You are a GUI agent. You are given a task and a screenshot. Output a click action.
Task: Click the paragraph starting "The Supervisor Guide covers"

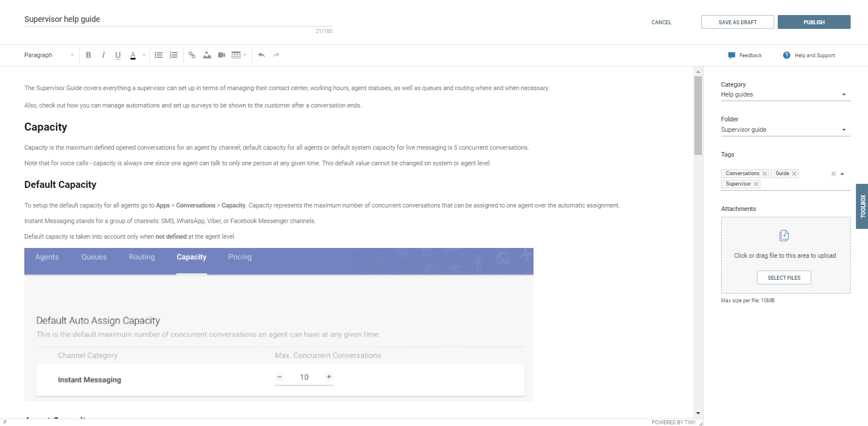tap(286, 88)
